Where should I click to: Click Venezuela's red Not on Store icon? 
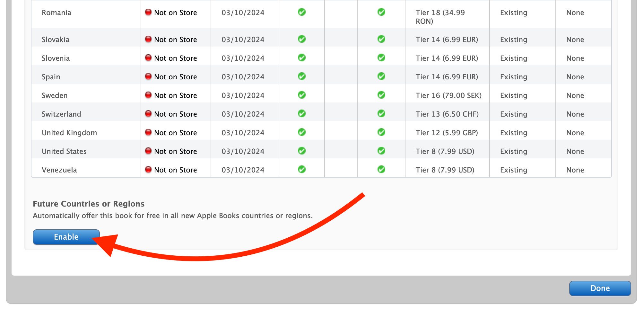(x=148, y=170)
